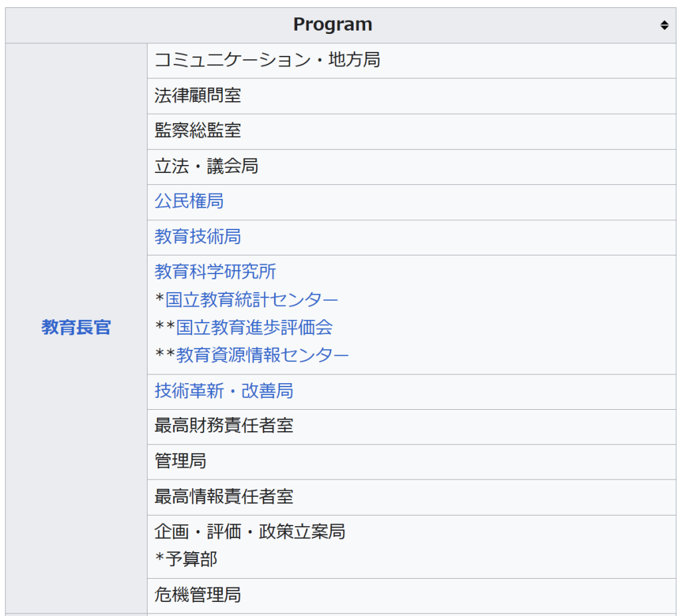Click the 企画・評価・政策立案局 text
Viewport: 681px width, 616px height.
tap(249, 532)
